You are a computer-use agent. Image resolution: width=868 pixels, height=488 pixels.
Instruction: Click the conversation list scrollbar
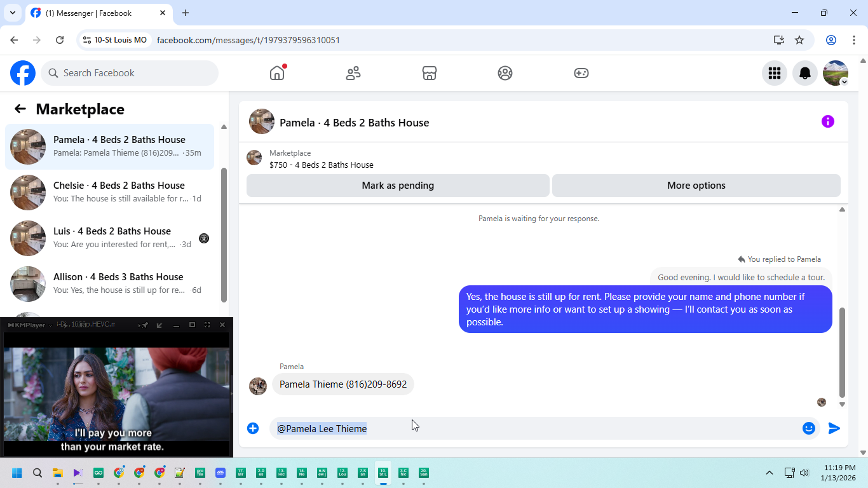224,235
